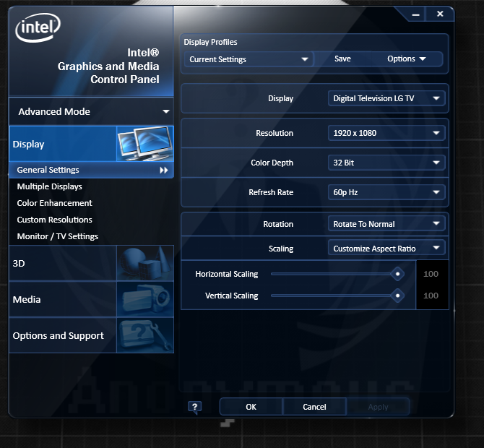The image size is (484, 448).
Task: Click the Color Depth label
Action: pos(272,163)
